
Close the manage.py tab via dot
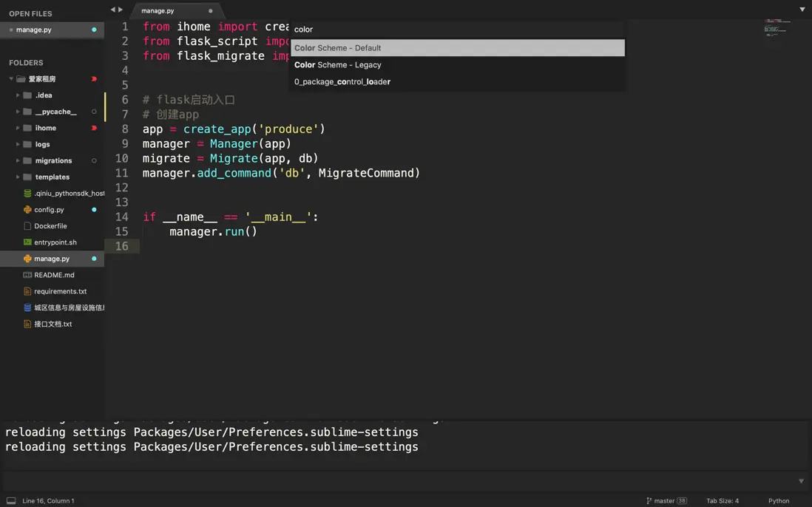pos(210,11)
